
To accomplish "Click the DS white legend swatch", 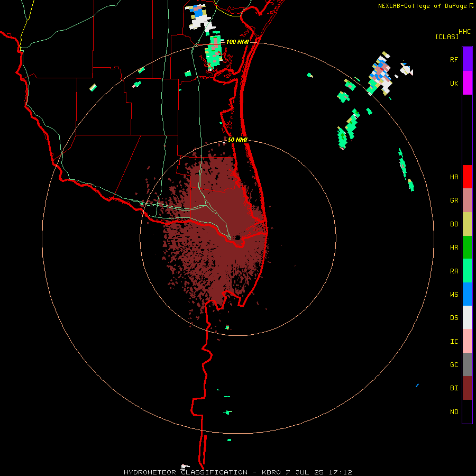I will pyautogui.click(x=467, y=317).
